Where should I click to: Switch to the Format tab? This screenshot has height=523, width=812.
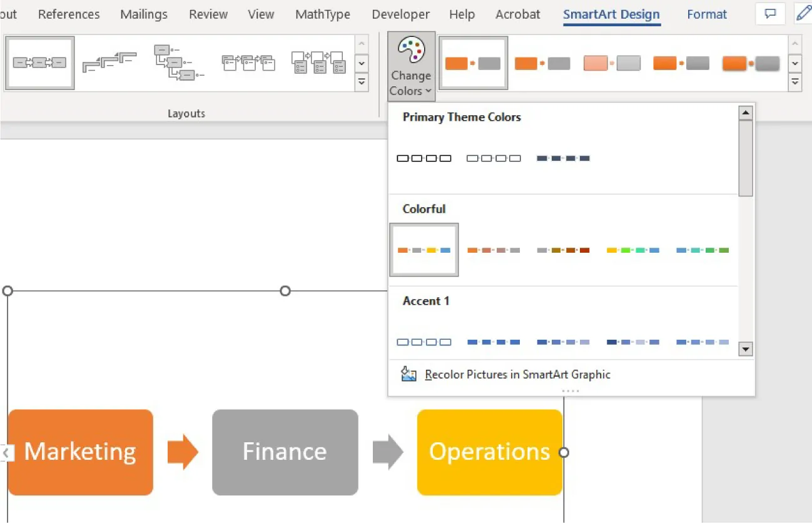pyautogui.click(x=706, y=14)
